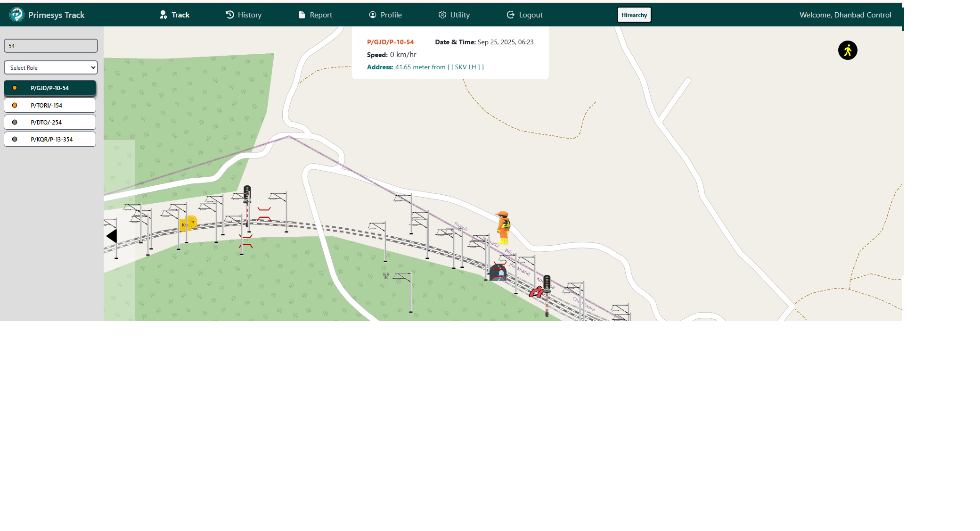This screenshot has width=980, height=531.
Task: Open the Profile page
Action: coord(385,15)
